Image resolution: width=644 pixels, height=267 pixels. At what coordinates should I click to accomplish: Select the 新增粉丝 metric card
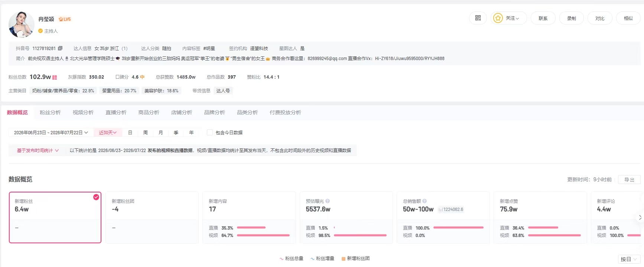(x=55, y=217)
